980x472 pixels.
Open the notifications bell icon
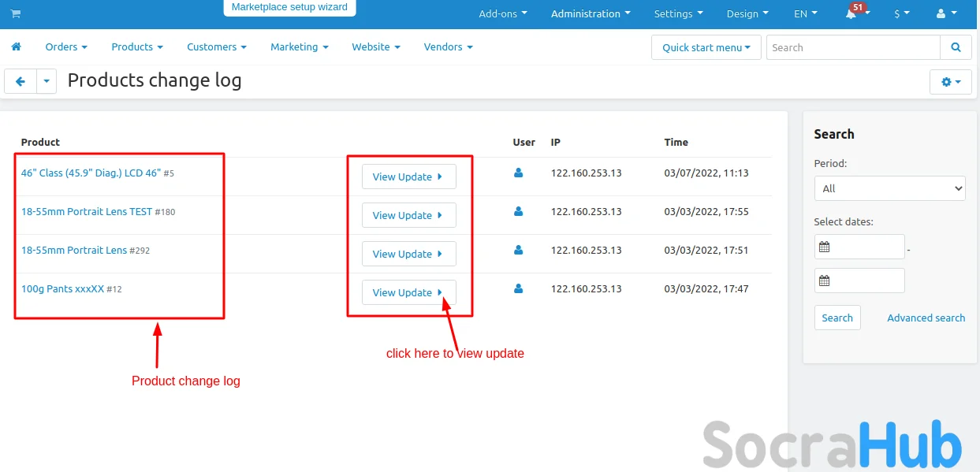(851, 14)
